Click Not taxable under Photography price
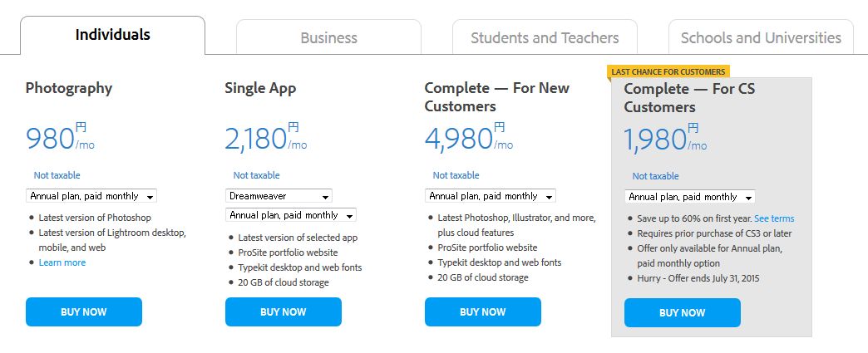Image resolution: width=868 pixels, height=353 pixels. [x=57, y=175]
